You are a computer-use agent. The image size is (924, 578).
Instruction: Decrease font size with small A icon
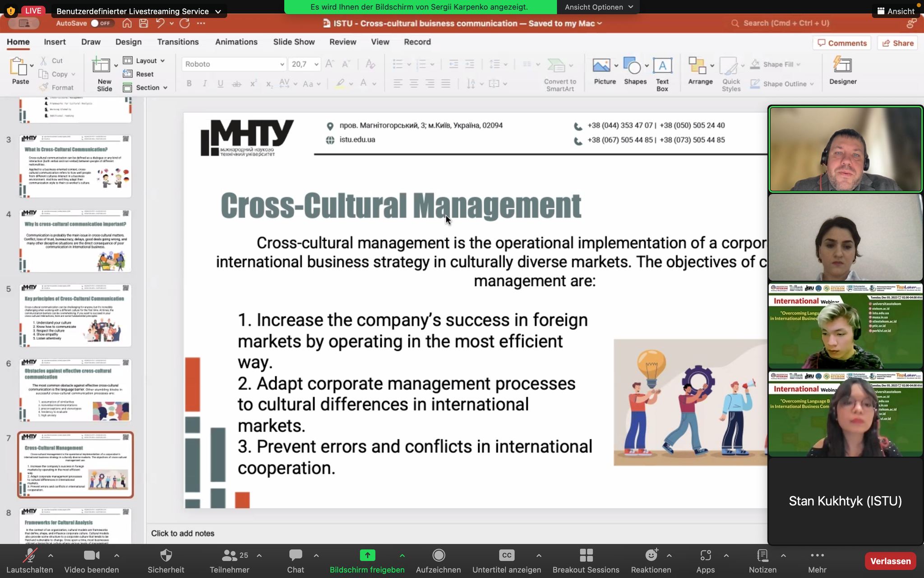[x=346, y=64]
